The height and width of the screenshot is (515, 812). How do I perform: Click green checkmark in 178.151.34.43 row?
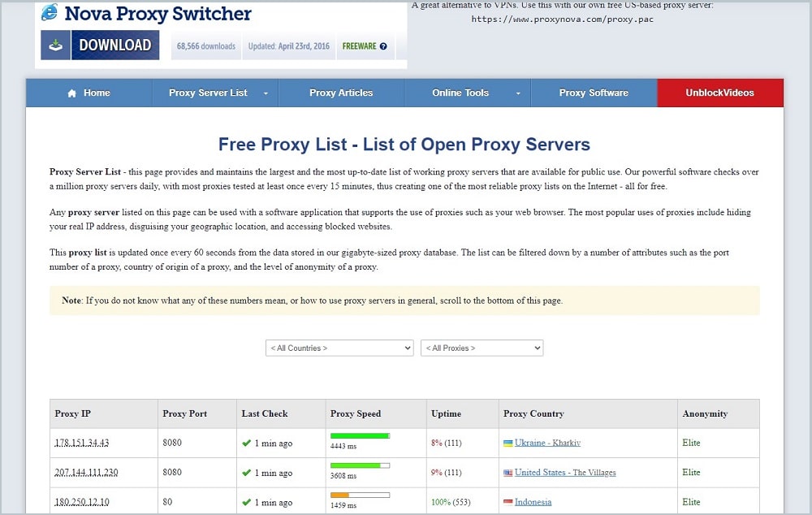pos(247,443)
